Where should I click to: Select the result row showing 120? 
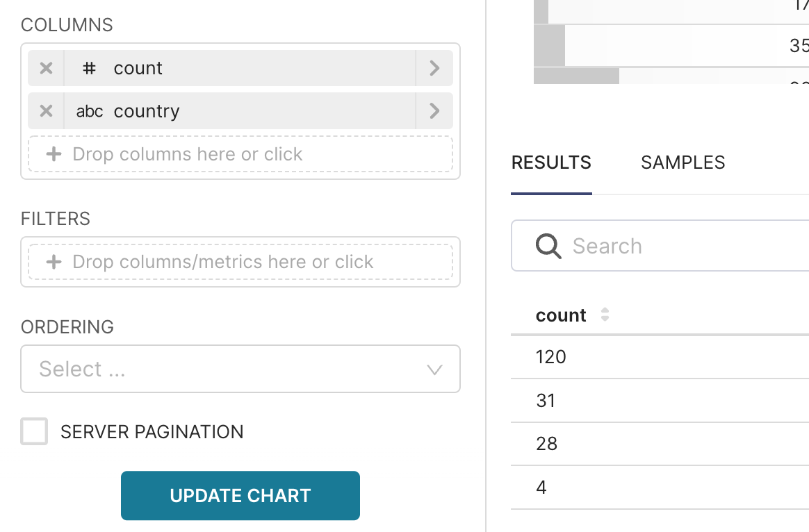click(551, 357)
